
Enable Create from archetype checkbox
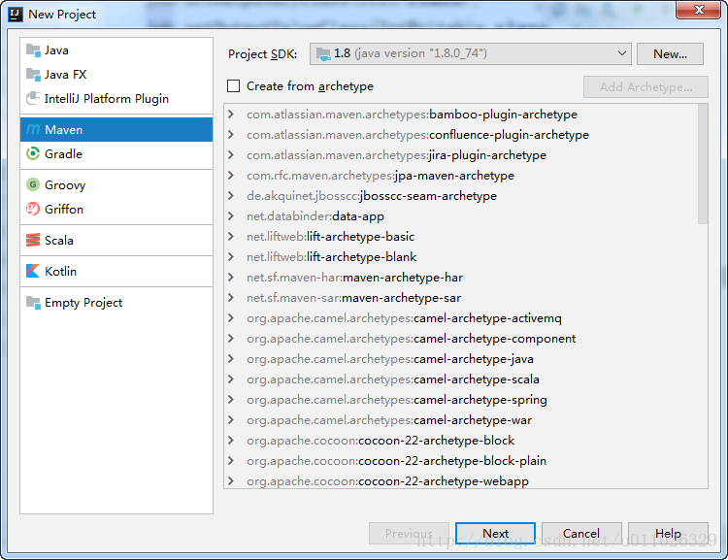[234, 86]
